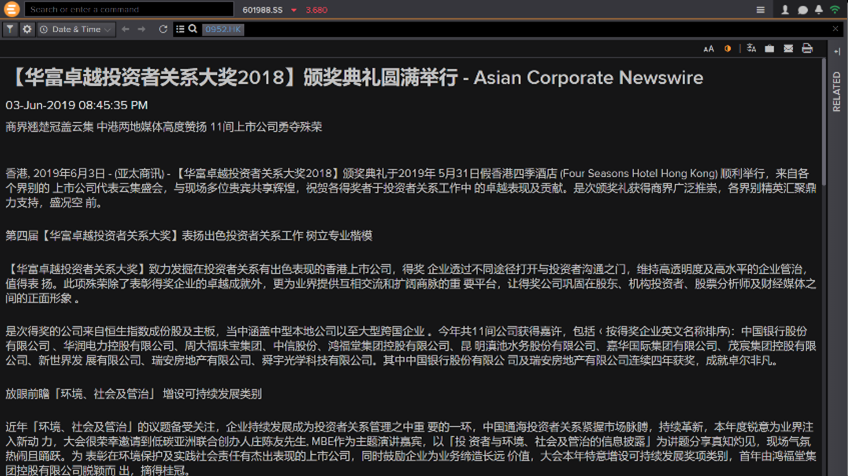Click the timestamp 03-Jun-2019 08:45:35 PM
Image resolution: width=848 pixels, height=476 pixels.
coord(76,105)
